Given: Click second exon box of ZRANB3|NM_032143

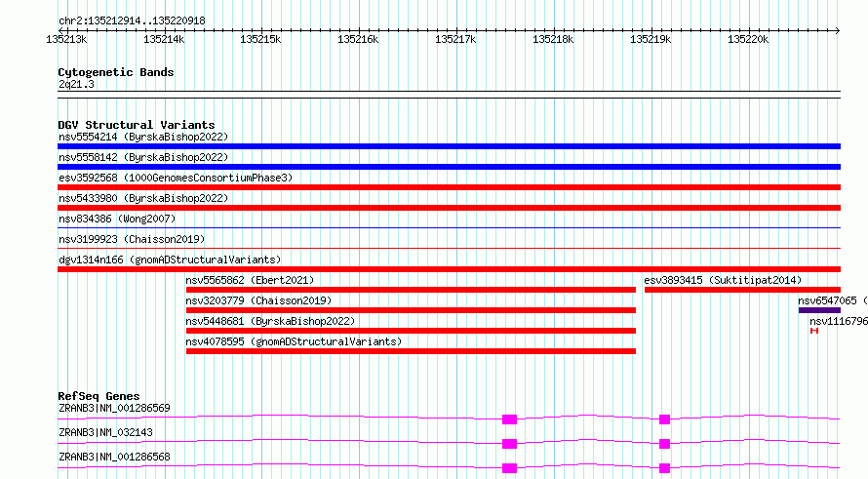Looking at the screenshot, I should (665, 444).
